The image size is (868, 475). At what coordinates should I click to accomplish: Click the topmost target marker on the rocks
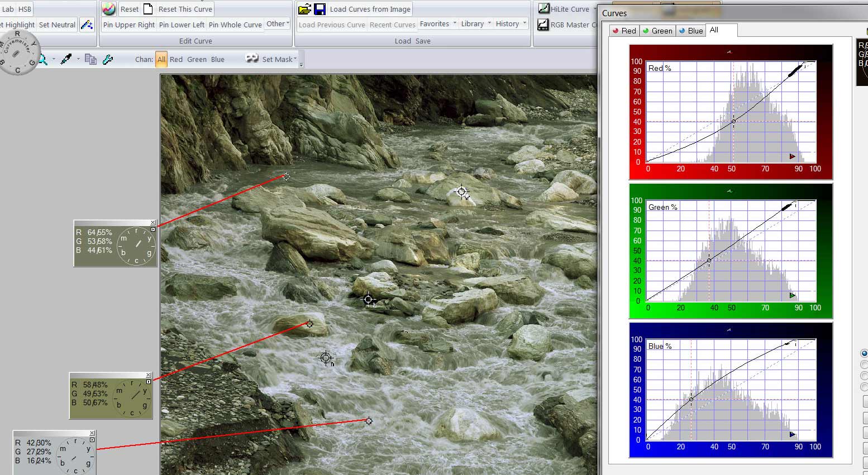pos(461,191)
